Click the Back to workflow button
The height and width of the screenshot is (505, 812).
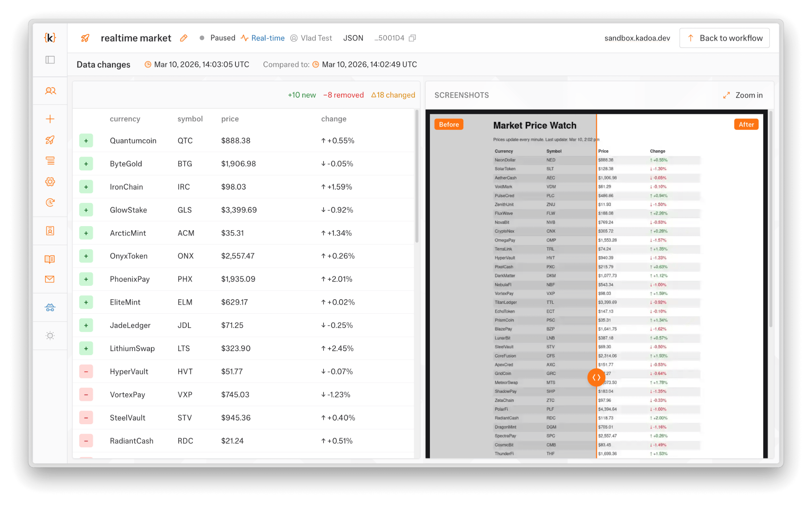[x=724, y=38]
